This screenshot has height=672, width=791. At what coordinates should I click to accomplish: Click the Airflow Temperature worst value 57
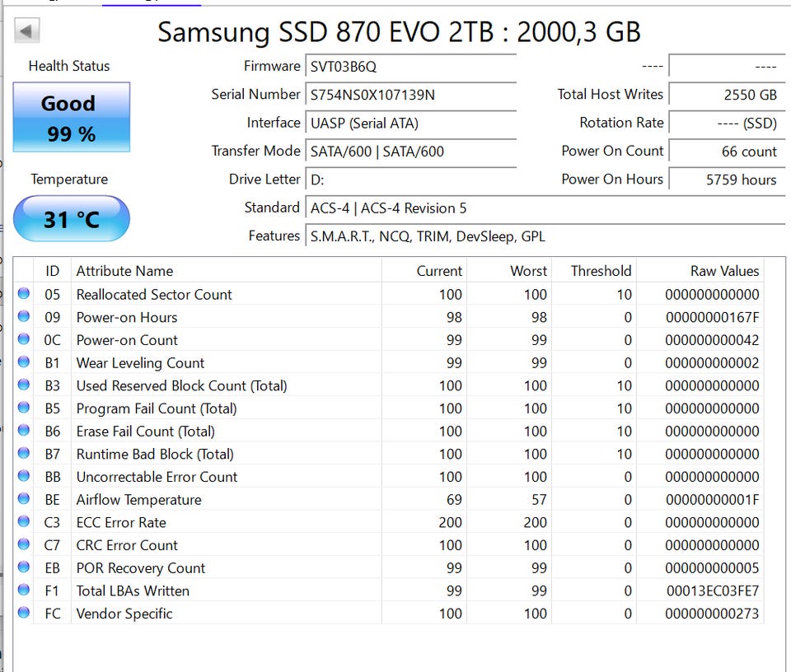[x=539, y=499]
